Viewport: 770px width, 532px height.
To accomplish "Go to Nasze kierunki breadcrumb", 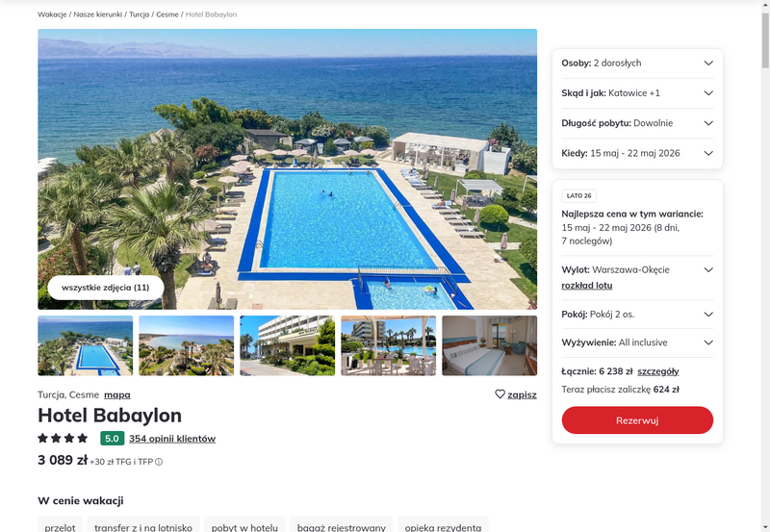I will coord(98,14).
